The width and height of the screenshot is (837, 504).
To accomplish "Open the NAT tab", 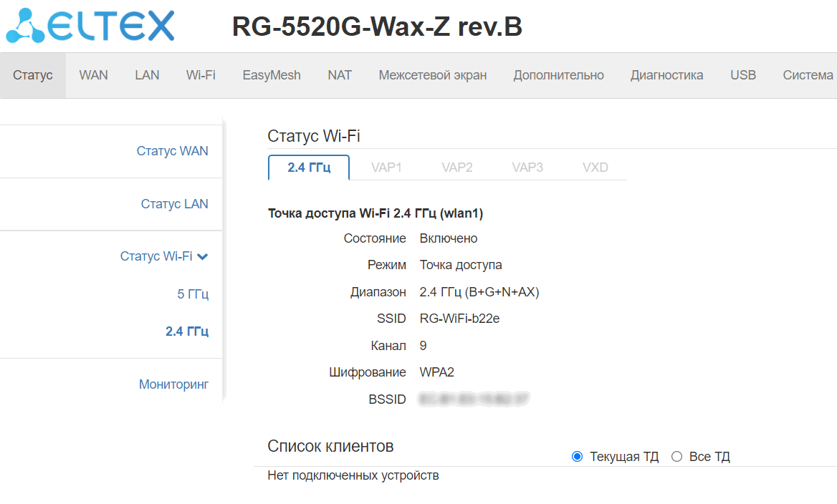I will pyautogui.click(x=340, y=75).
